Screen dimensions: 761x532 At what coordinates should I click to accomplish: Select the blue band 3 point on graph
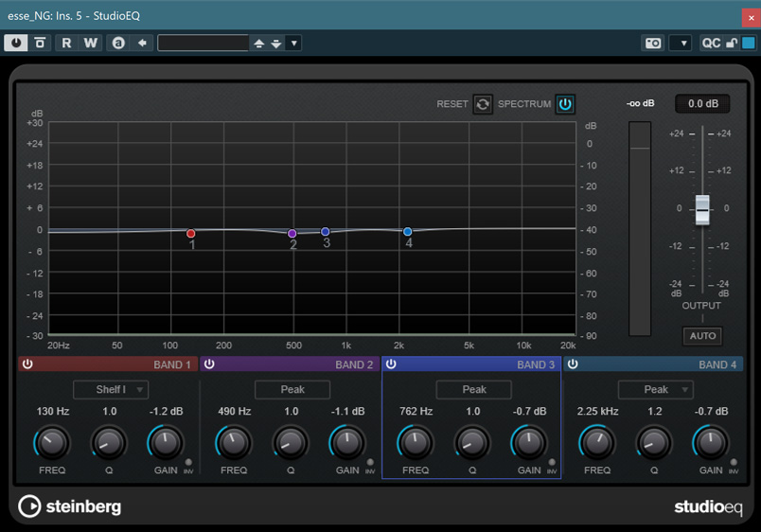tap(326, 232)
